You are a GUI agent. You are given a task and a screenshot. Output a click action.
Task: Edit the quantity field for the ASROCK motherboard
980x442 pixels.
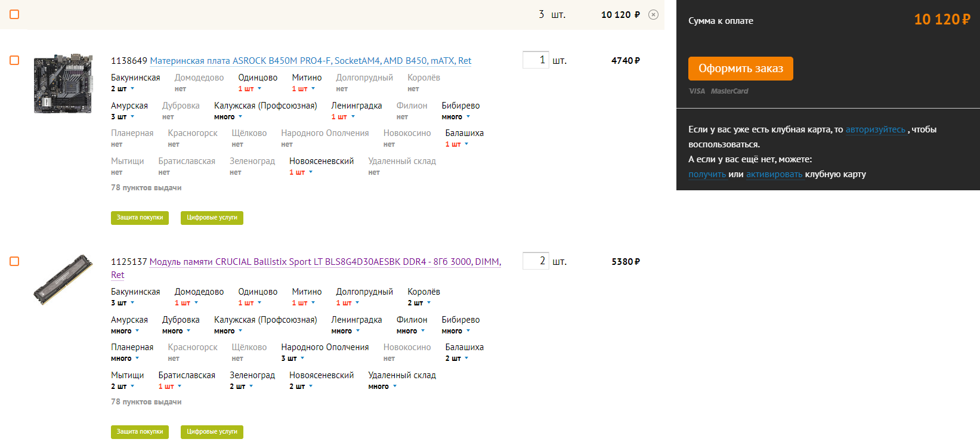(535, 60)
